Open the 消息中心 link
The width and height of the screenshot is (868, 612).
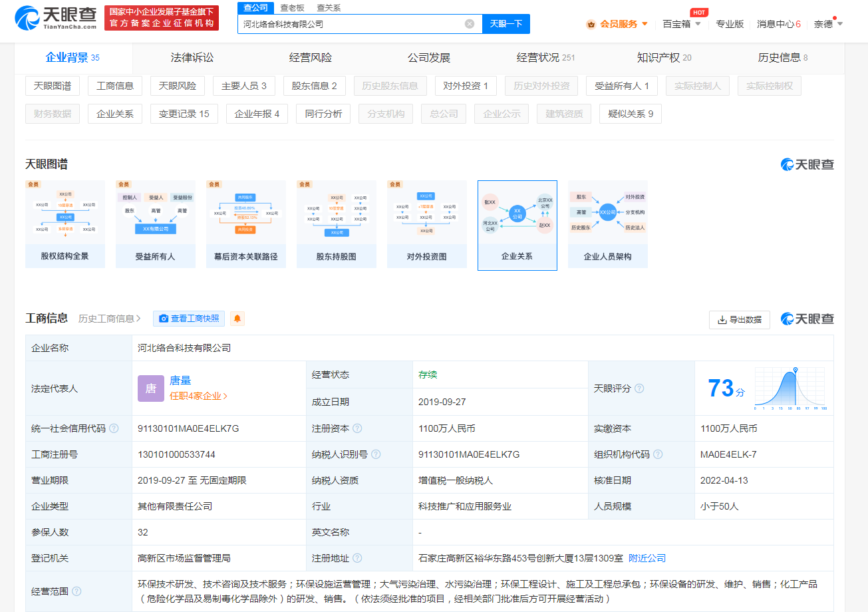coord(778,24)
